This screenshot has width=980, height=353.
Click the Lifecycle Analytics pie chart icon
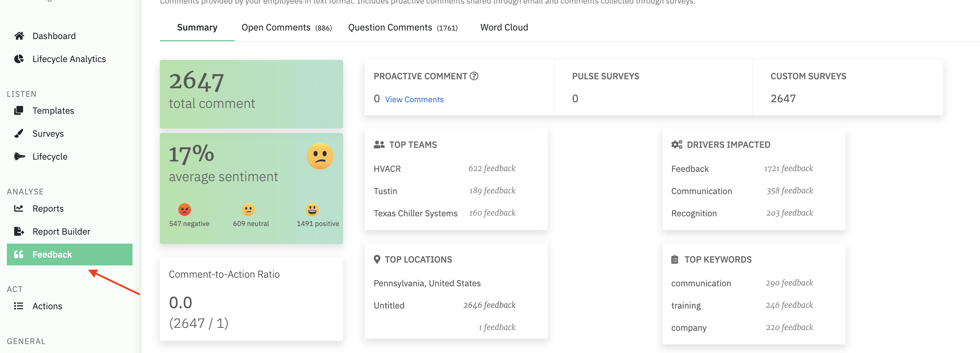click(19, 59)
